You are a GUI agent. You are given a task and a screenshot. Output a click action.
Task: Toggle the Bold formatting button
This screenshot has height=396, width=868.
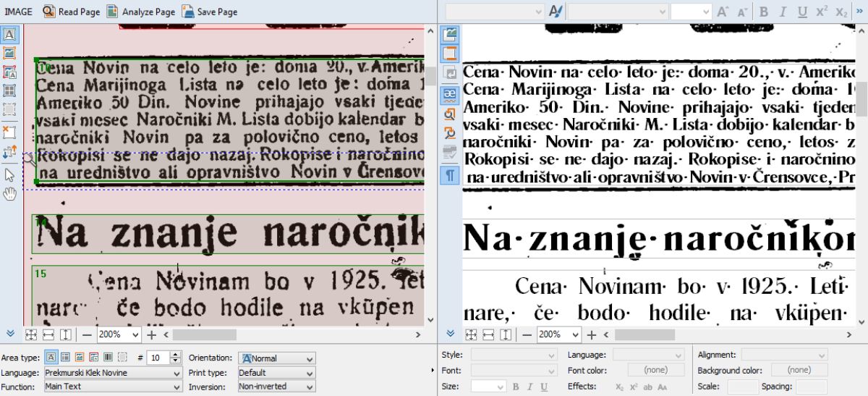pyautogui.click(x=764, y=12)
